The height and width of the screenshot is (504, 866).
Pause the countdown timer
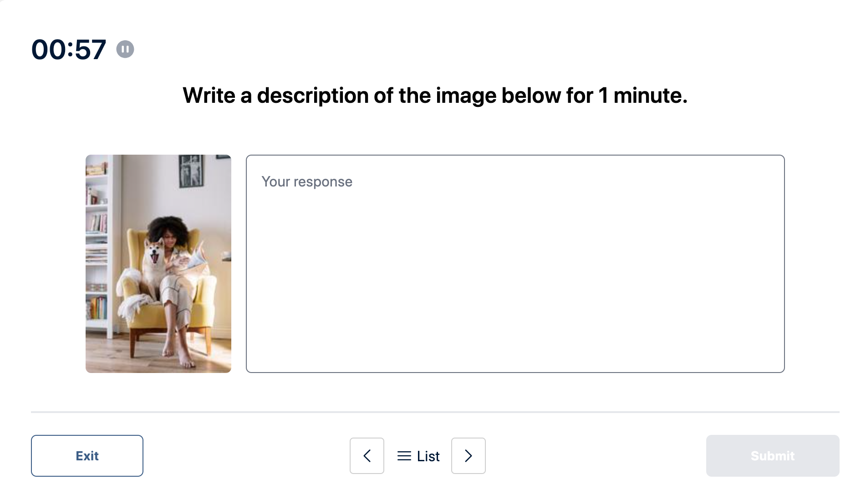(x=125, y=49)
